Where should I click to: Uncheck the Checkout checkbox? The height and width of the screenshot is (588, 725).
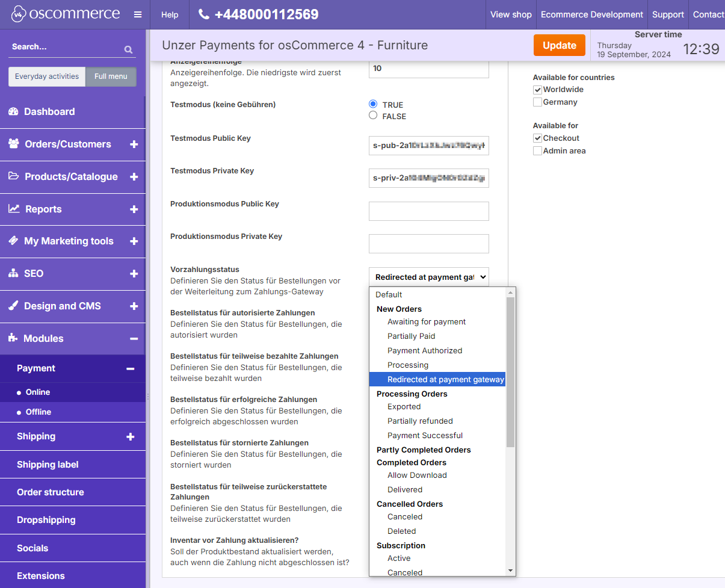point(537,138)
